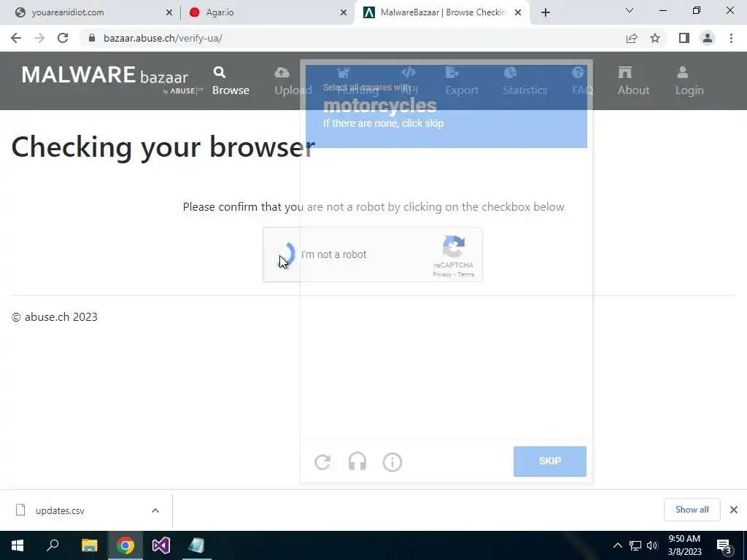Click Show all downloads
747x560 pixels.
click(x=692, y=510)
